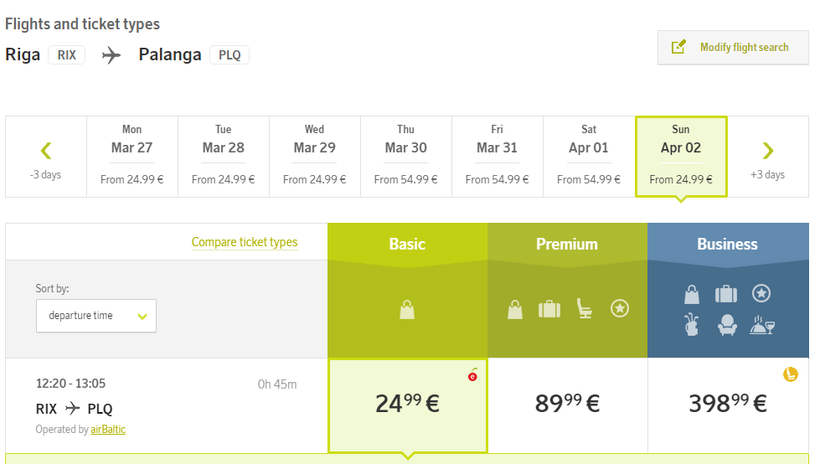Click the seat icon under Premium

584,309
